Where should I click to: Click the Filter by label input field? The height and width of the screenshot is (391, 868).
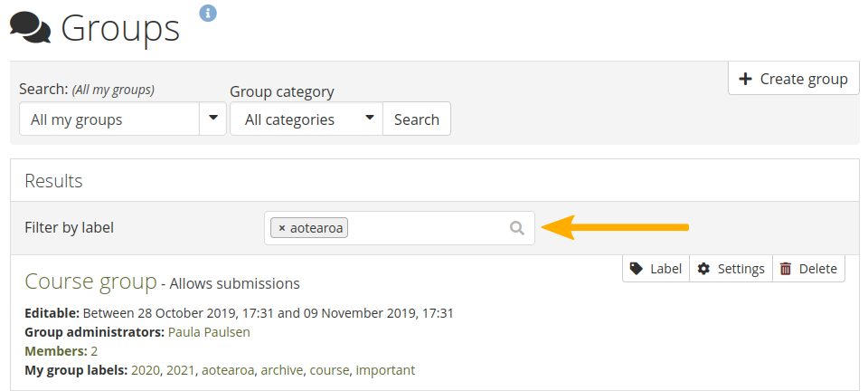425,228
